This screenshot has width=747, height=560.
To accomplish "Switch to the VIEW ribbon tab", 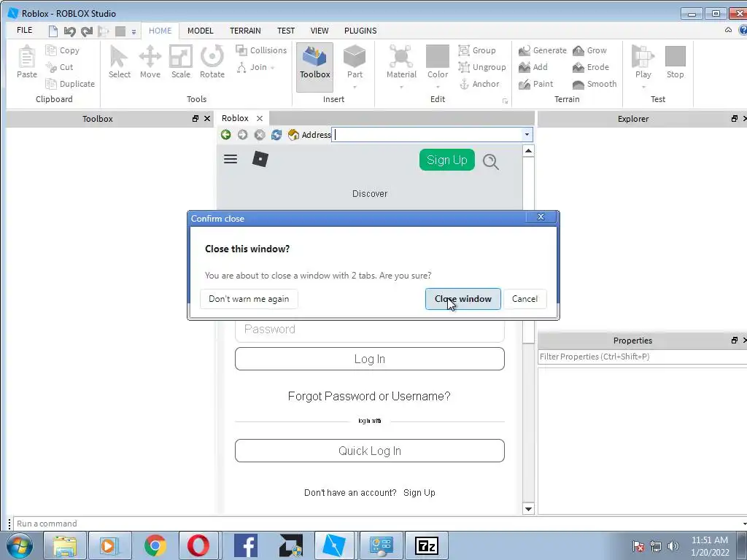I will [x=320, y=31].
